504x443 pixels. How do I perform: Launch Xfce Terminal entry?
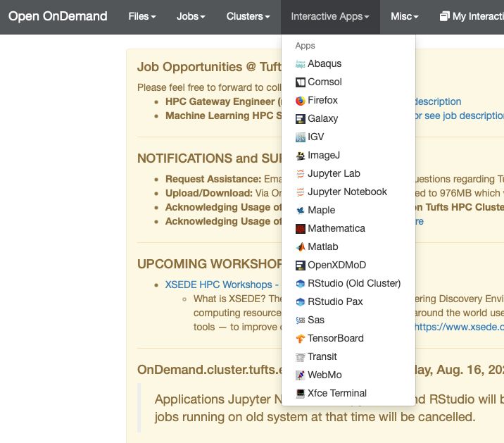tap(348, 394)
